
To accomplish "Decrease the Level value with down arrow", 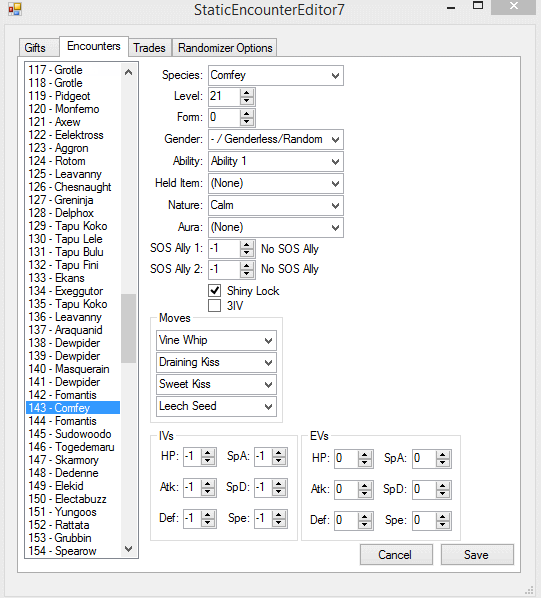I will point(247,101).
